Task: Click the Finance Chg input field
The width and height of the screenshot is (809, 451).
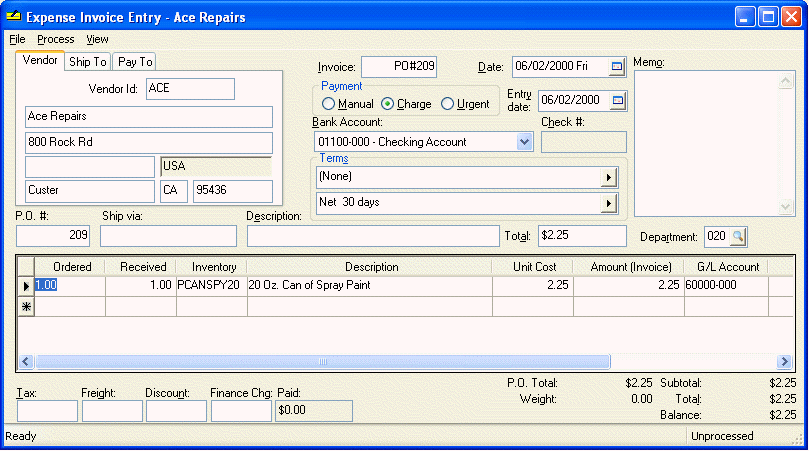Action: coord(241,411)
